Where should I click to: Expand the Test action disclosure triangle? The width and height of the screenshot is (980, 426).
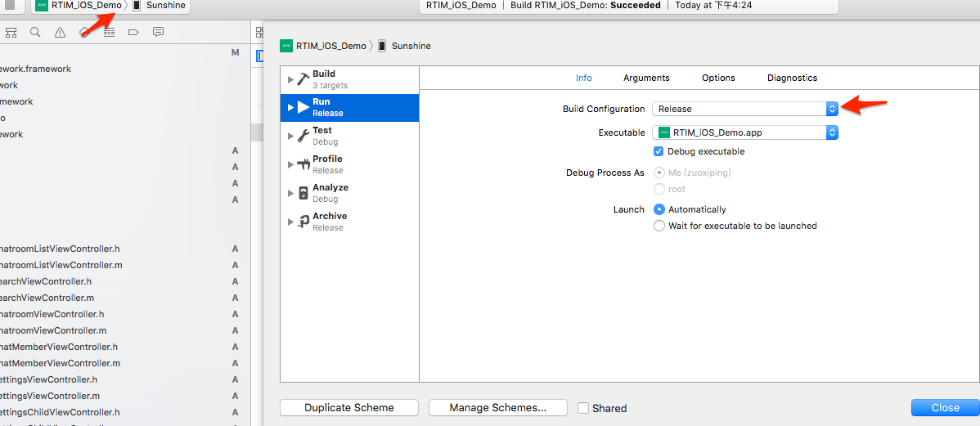290,136
